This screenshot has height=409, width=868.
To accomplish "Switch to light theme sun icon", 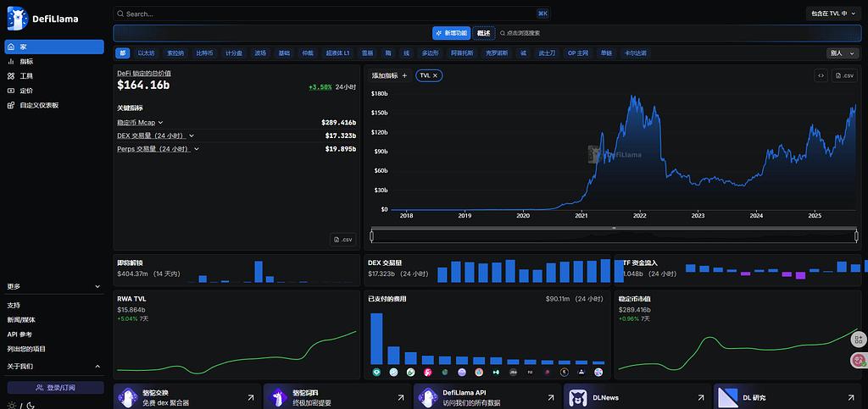I will coord(12,405).
